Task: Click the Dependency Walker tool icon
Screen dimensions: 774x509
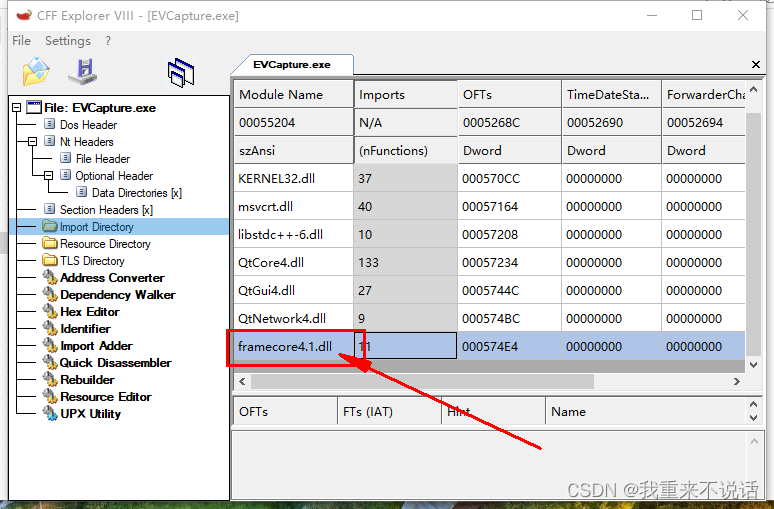Action: tap(50, 294)
